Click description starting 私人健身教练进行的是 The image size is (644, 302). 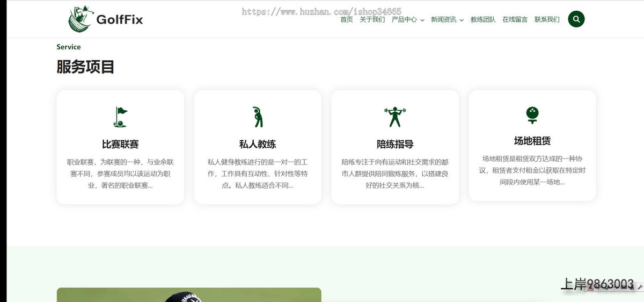(x=258, y=174)
